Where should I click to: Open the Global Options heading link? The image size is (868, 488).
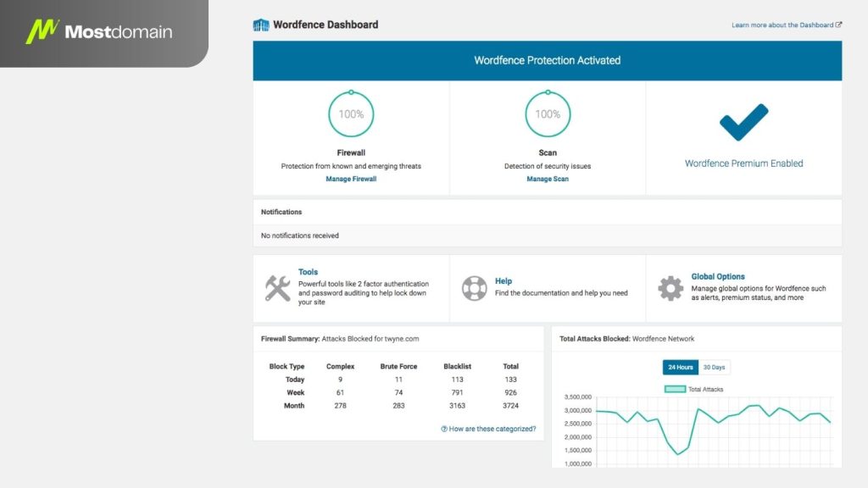(x=717, y=277)
